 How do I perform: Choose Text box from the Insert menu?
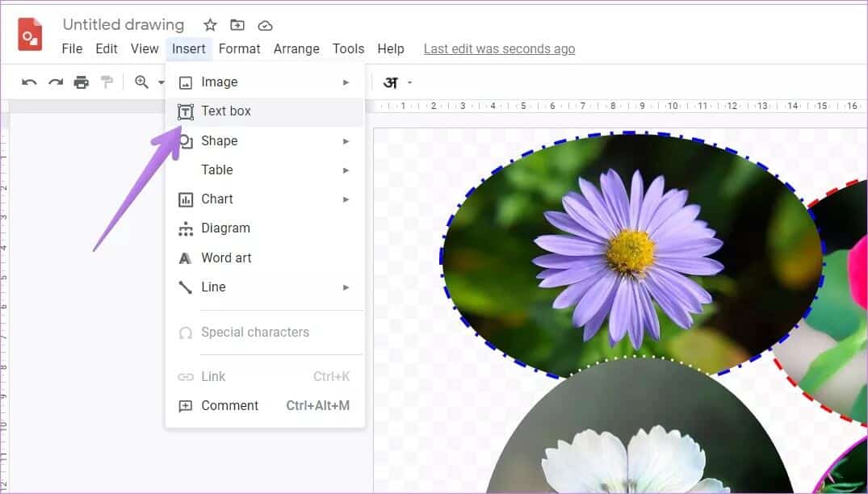tap(265, 111)
